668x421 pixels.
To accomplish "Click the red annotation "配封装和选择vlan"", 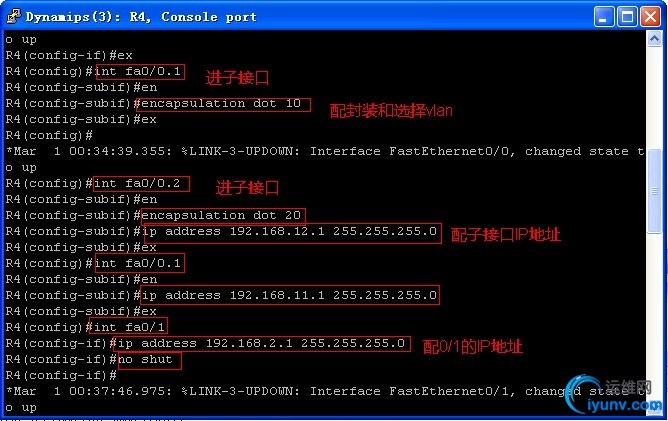I will click(x=391, y=111).
